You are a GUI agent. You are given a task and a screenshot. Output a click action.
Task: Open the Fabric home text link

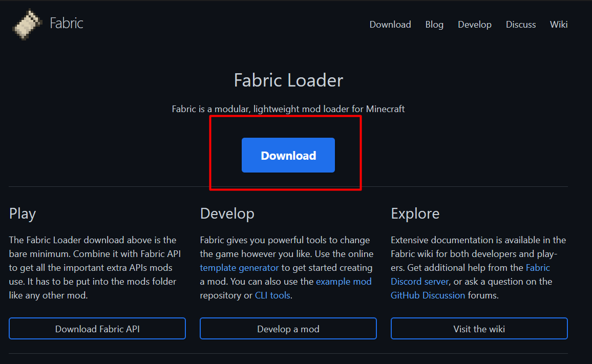(x=67, y=24)
